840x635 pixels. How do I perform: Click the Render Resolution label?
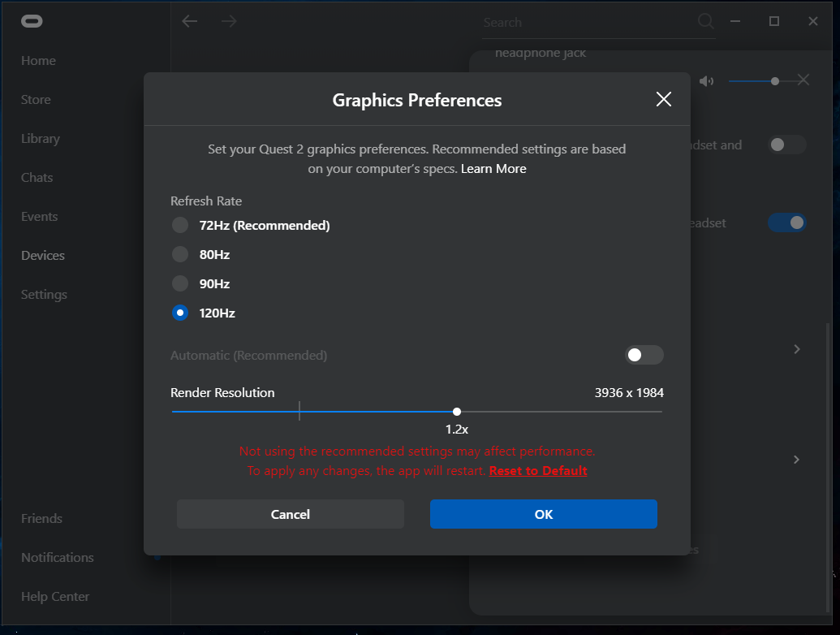222,393
